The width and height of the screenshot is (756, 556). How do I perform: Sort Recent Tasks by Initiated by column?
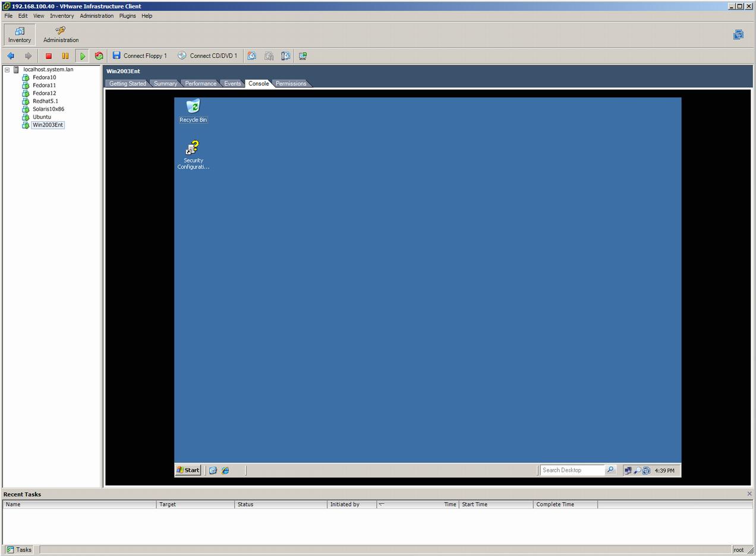[352, 504]
